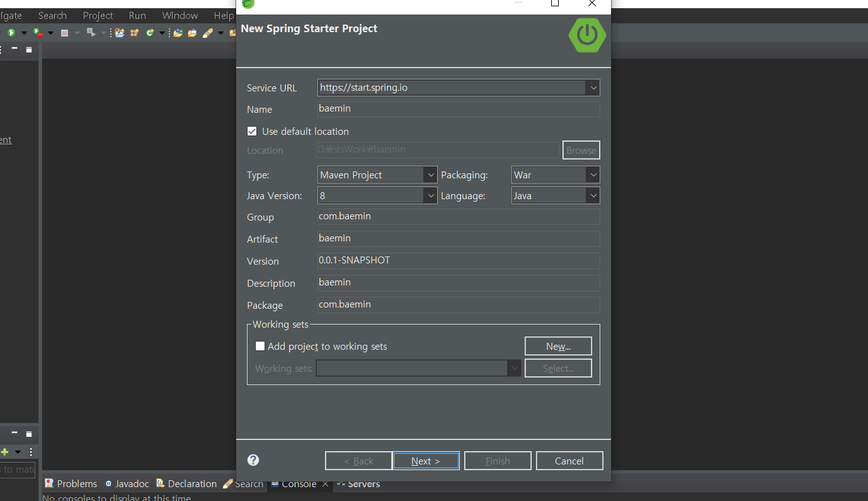
Task: Enable Add project to working sets checkbox
Action: coord(260,346)
